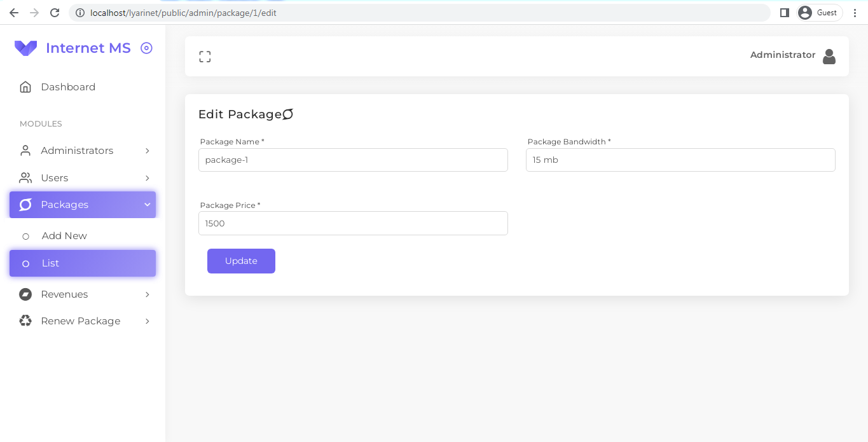The image size is (868, 442).
Task: Click the Administrators person icon
Action: (25, 150)
